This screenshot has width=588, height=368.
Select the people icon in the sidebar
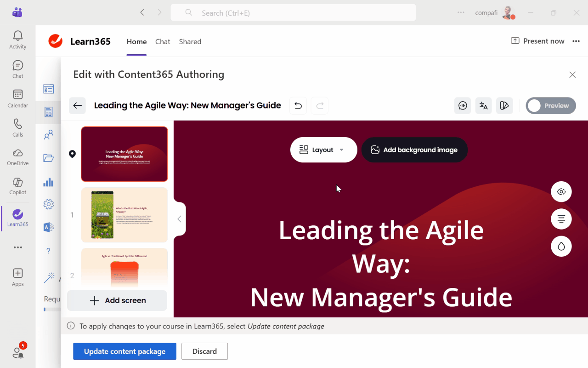click(x=48, y=135)
